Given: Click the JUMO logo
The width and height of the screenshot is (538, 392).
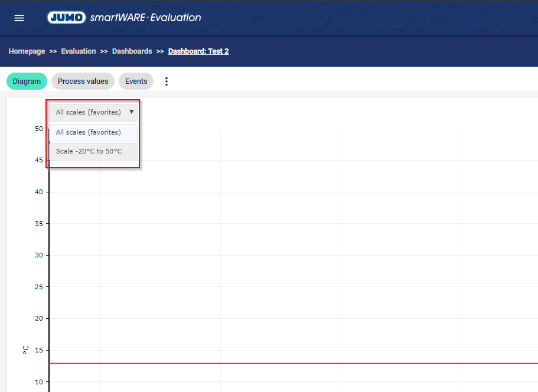Looking at the screenshot, I should [67, 18].
